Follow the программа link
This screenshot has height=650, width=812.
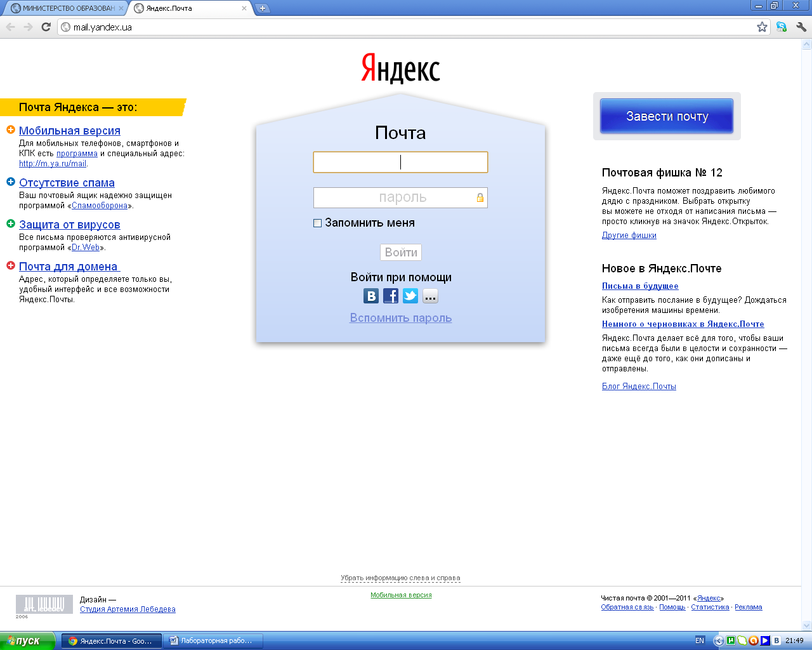[x=77, y=154]
